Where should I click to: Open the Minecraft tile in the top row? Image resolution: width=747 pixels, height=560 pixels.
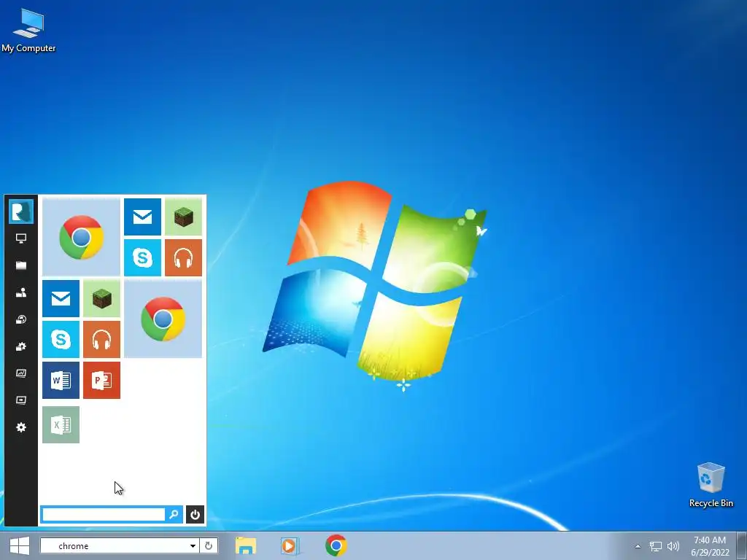(183, 217)
